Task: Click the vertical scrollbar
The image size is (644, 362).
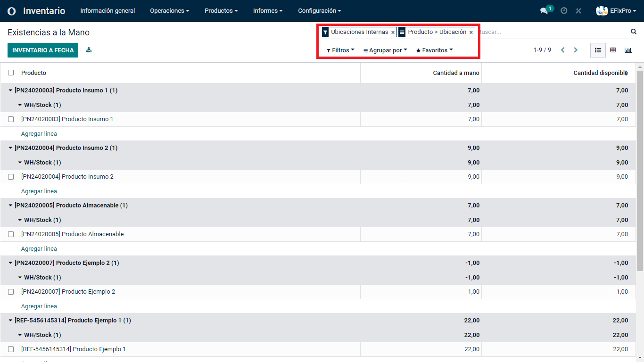Action: pyautogui.click(x=640, y=170)
